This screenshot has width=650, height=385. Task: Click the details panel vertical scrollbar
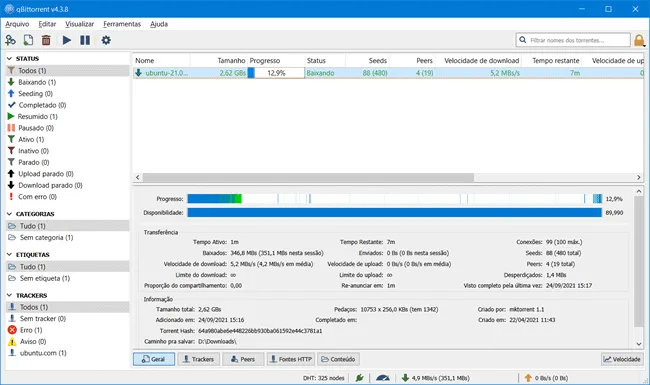[639, 262]
